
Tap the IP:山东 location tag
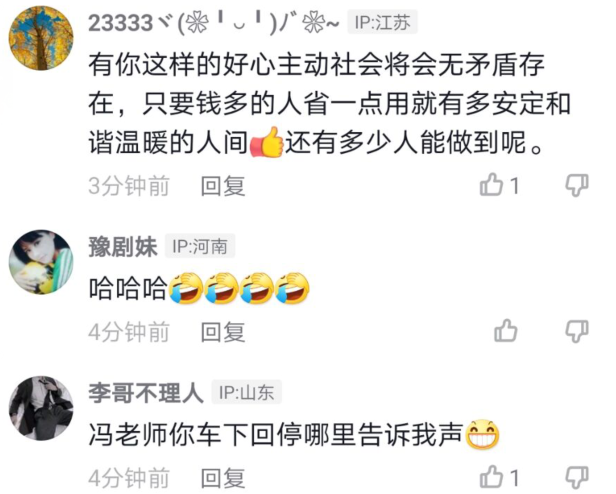(x=247, y=392)
